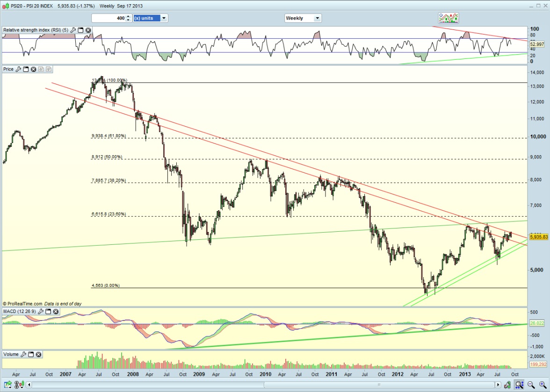This screenshot has width=550, height=392.
Task: Maximize the Volume panel
Action: click(31, 355)
